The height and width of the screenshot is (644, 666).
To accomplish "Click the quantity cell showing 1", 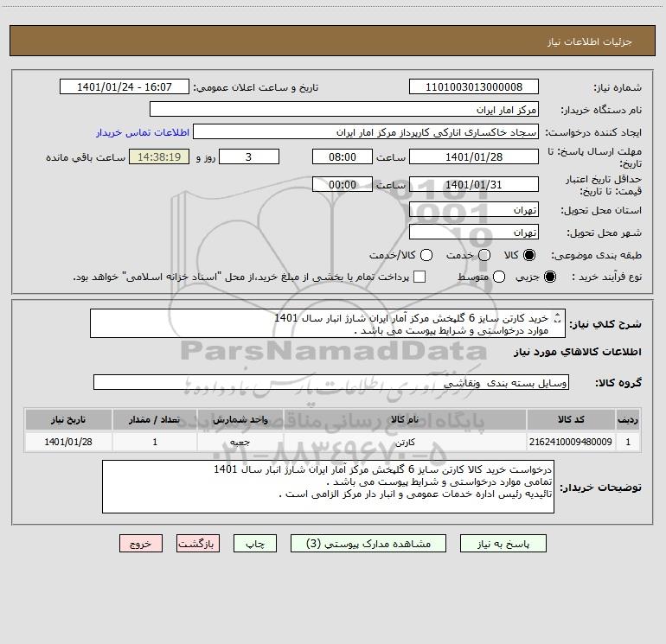I will coord(155,442).
